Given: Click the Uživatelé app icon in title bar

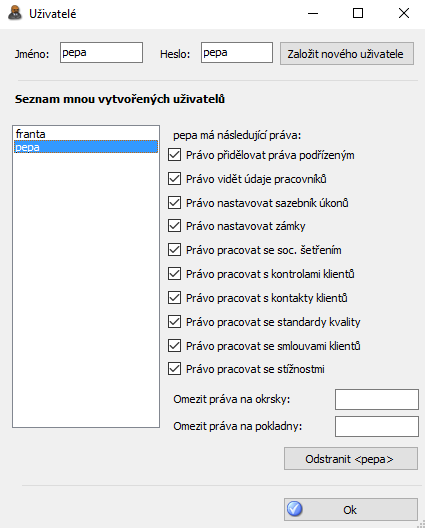Looking at the screenshot, I should tap(15, 13).
